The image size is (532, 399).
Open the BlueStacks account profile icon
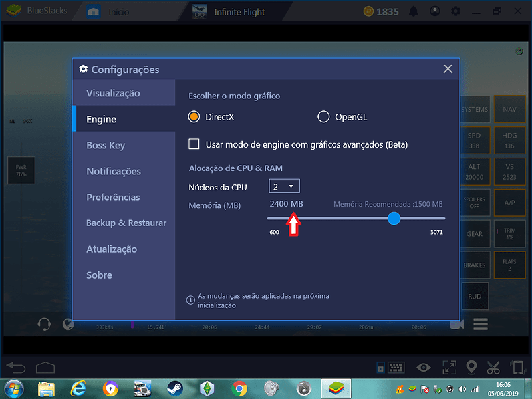435,11
